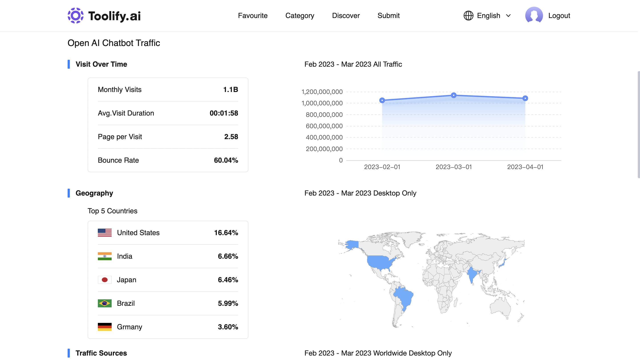Viewport: 640px width, 364px height.
Task: Click the user avatar icon
Action: coord(534,16)
